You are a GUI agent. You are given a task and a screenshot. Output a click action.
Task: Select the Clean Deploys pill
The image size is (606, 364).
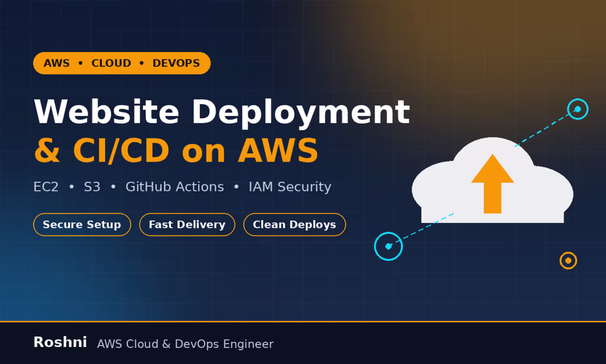(295, 225)
